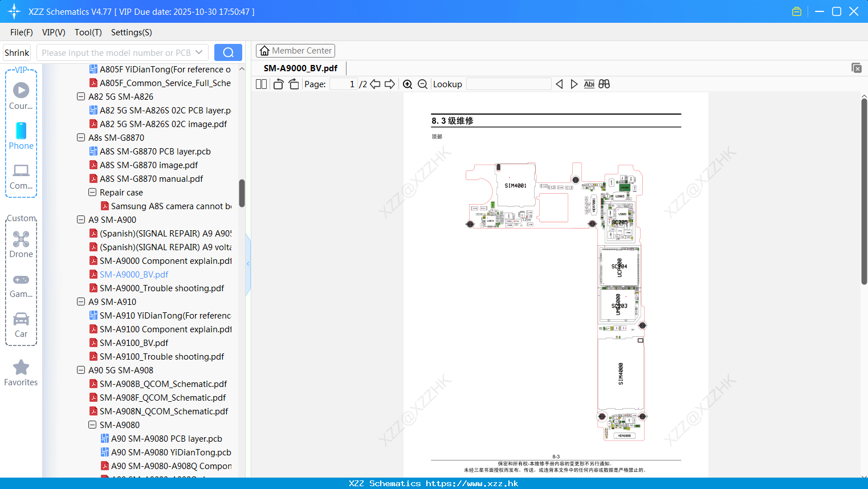Viewport: 868px width, 489px height.
Task: Rotate the PDF page counterclockwise
Action: [278, 84]
